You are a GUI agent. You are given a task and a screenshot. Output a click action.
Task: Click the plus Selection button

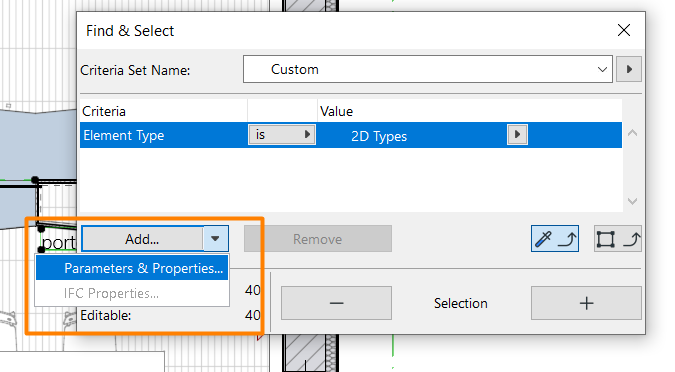tap(586, 303)
